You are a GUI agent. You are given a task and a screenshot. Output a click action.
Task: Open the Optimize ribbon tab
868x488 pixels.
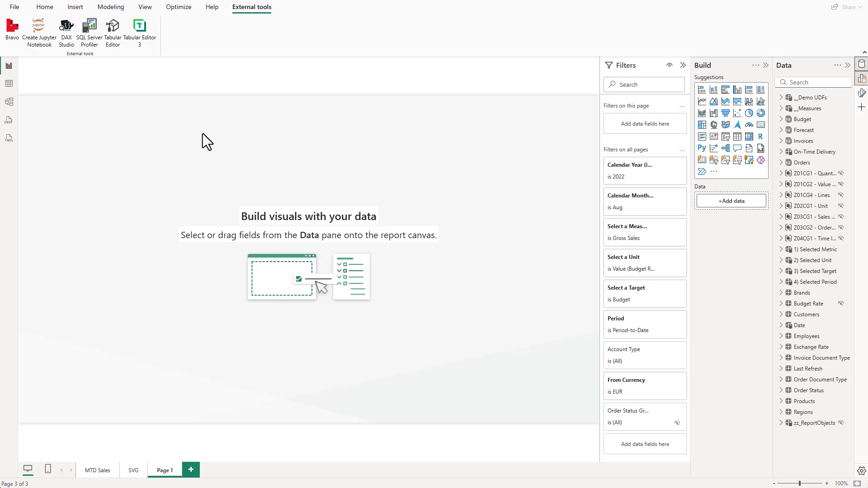pos(179,7)
